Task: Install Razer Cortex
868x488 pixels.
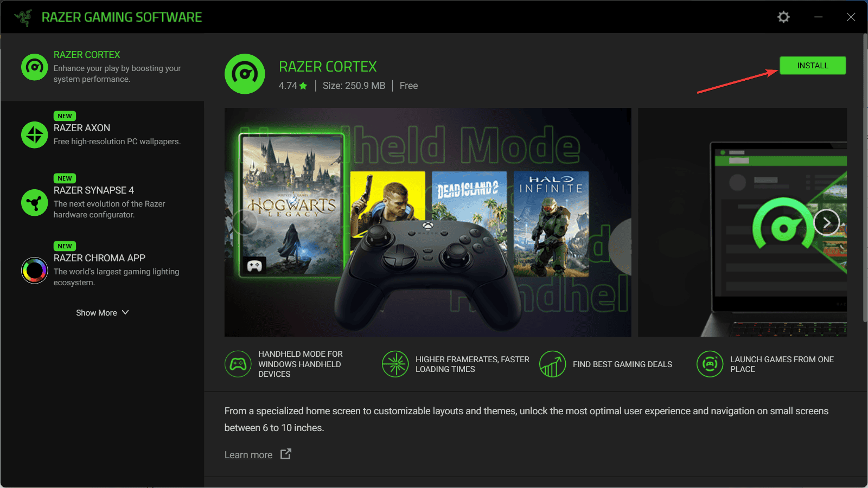Action: 813,66
